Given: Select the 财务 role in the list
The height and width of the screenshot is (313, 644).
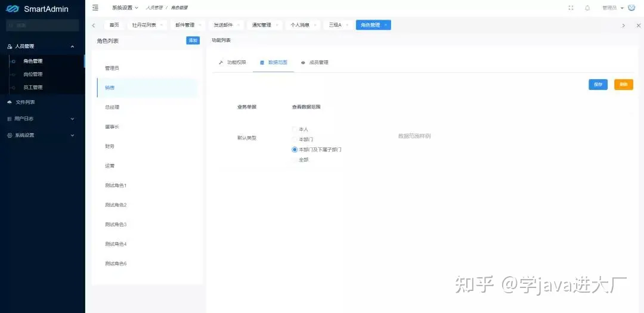Looking at the screenshot, I should (147, 146).
